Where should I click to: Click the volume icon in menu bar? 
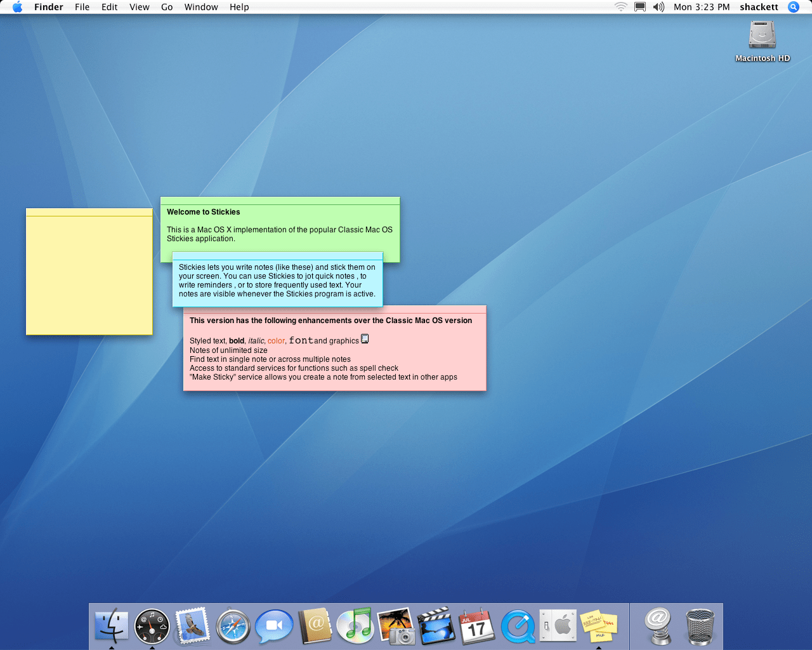tap(658, 7)
